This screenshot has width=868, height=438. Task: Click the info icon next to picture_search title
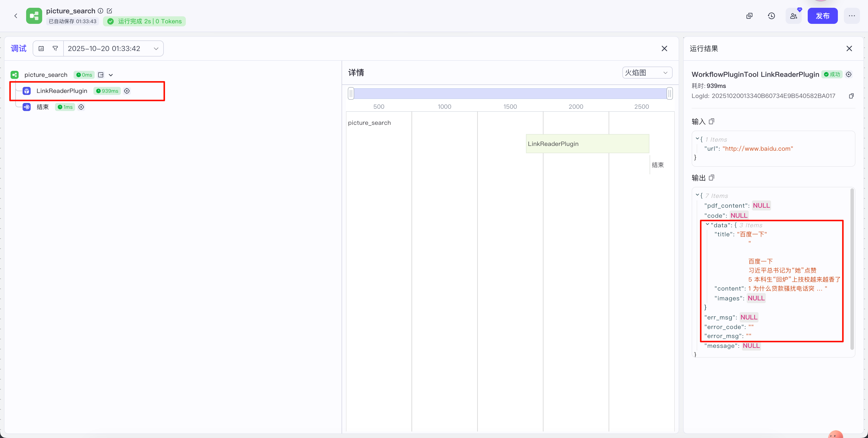(100, 11)
